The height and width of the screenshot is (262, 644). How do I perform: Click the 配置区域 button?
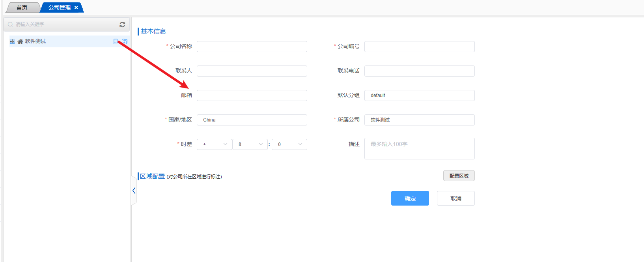point(459,176)
